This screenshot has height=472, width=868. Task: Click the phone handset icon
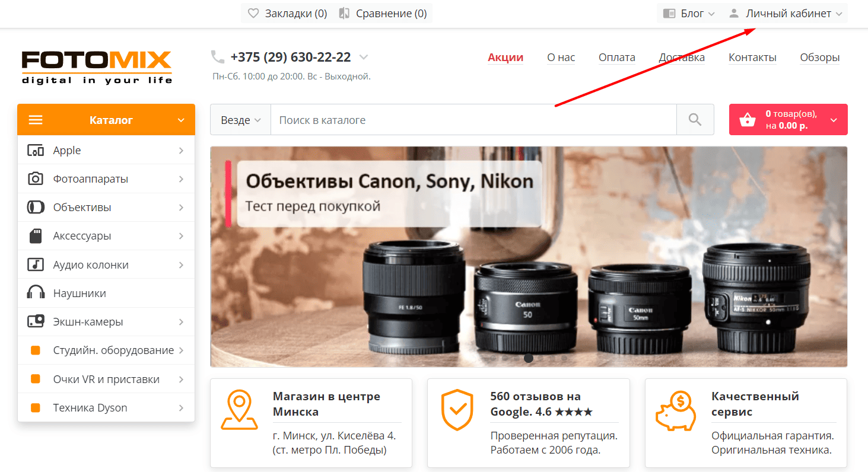coord(218,57)
